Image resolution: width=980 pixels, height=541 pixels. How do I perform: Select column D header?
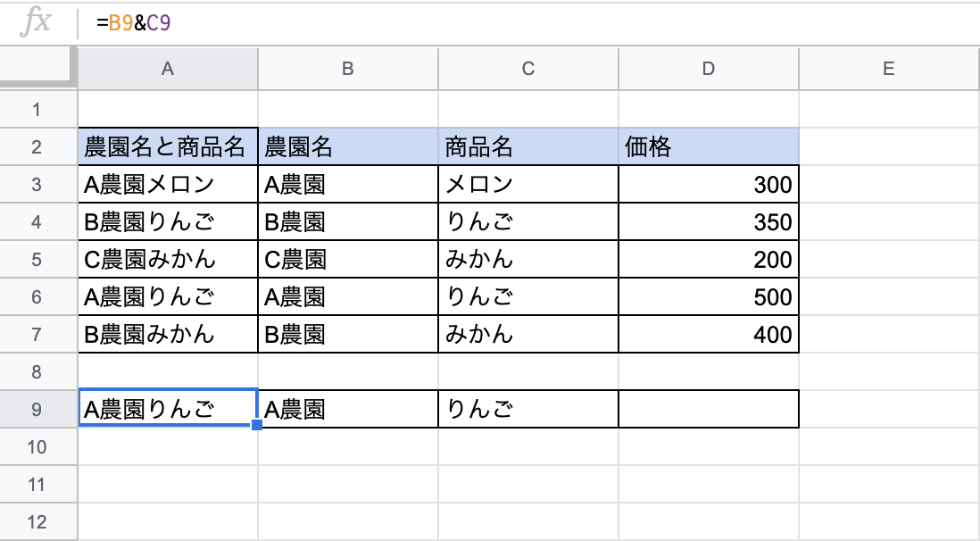(708, 69)
